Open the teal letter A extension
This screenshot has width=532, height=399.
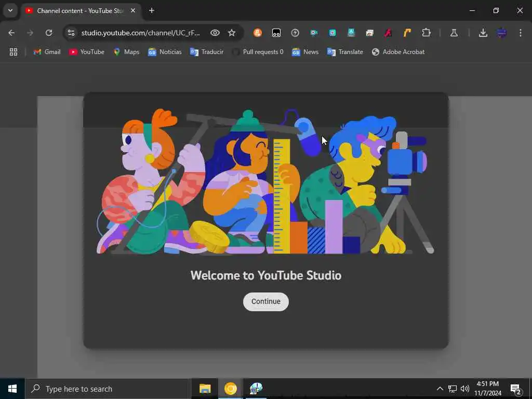(351, 33)
